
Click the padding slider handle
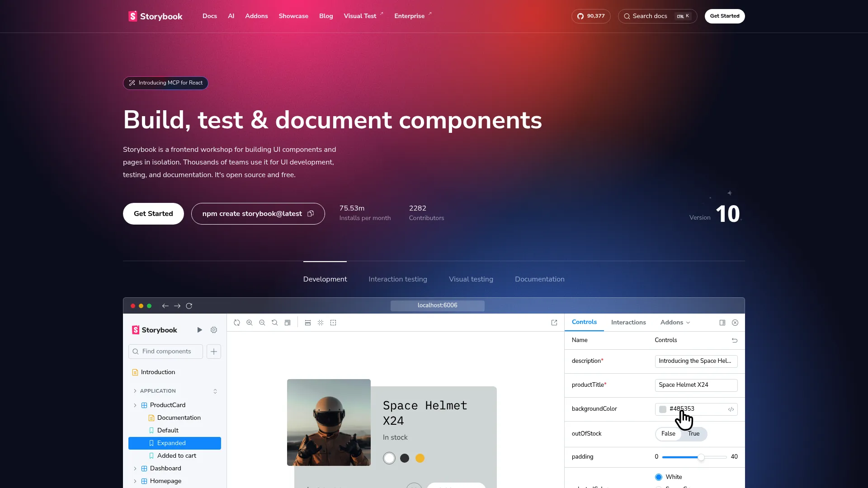click(x=701, y=457)
